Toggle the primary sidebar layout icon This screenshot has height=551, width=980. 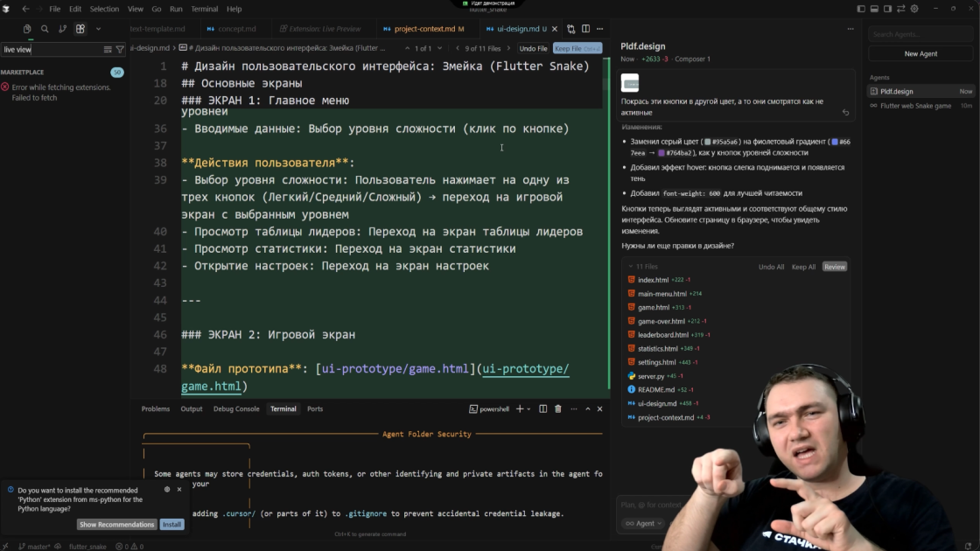tap(861, 9)
